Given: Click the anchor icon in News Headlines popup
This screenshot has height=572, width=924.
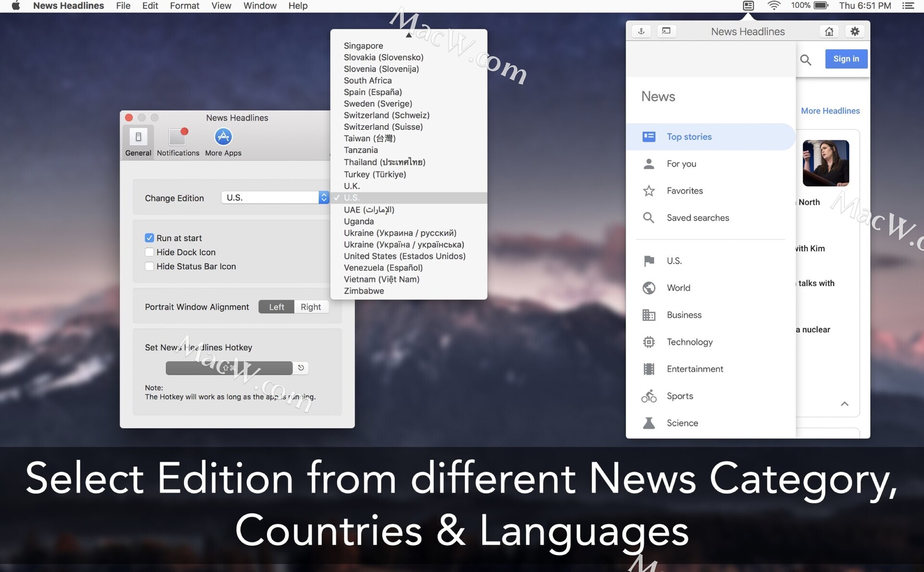Looking at the screenshot, I should pos(641,31).
